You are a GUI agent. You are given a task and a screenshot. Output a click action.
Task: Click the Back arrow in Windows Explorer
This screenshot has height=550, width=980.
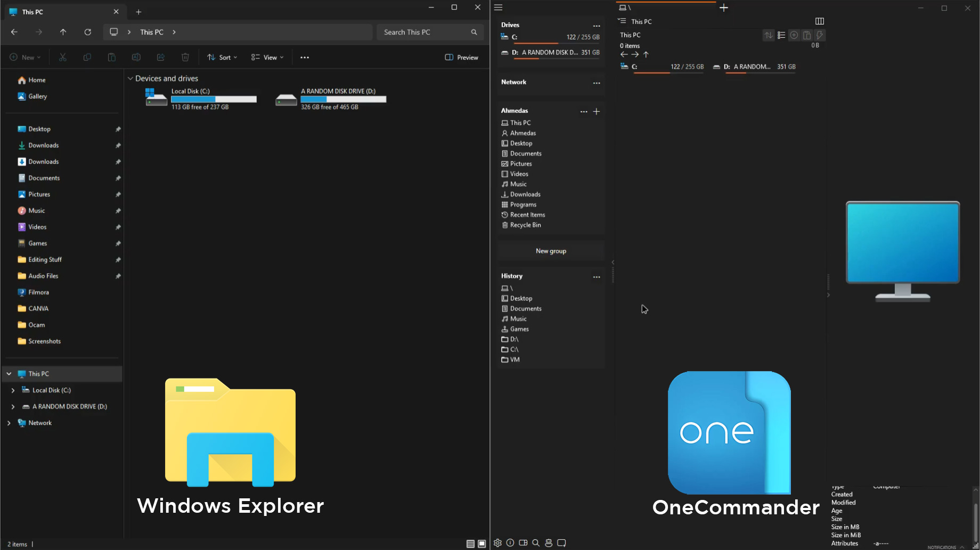click(14, 32)
